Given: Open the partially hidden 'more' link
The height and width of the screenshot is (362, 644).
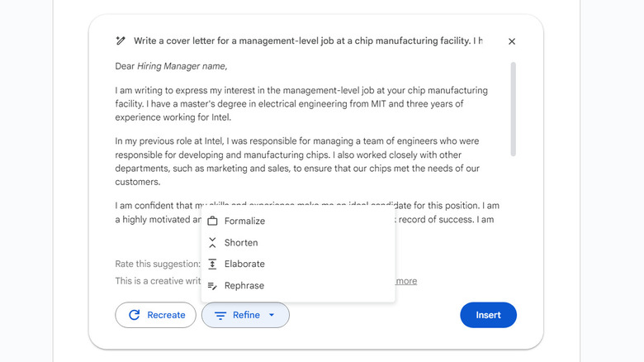Looking at the screenshot, I should [x=406, y=281].
